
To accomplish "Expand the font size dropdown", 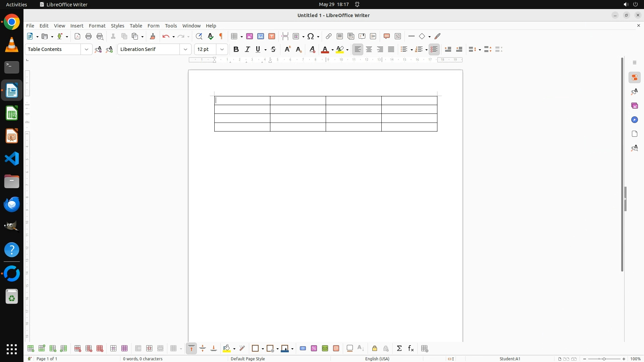I will 222,49.
